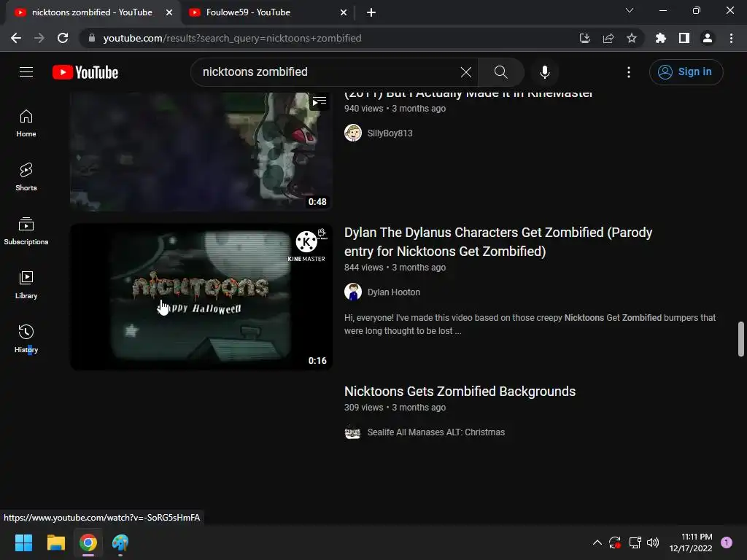Open the Chrome extensions puzzle icon

pyautogui.click(x=660, y=38)
